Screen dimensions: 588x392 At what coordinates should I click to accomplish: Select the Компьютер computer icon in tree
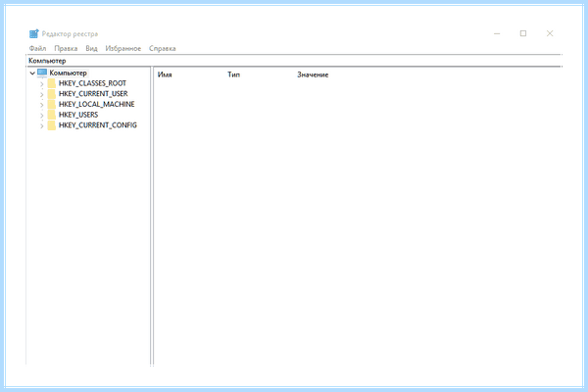pos(42,73)
